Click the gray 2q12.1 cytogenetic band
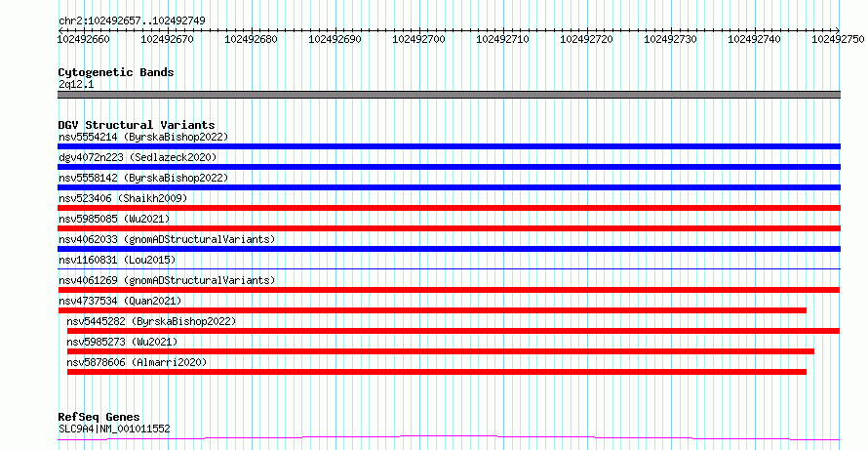Screen dimensions: 868x450 coord(449,95)
